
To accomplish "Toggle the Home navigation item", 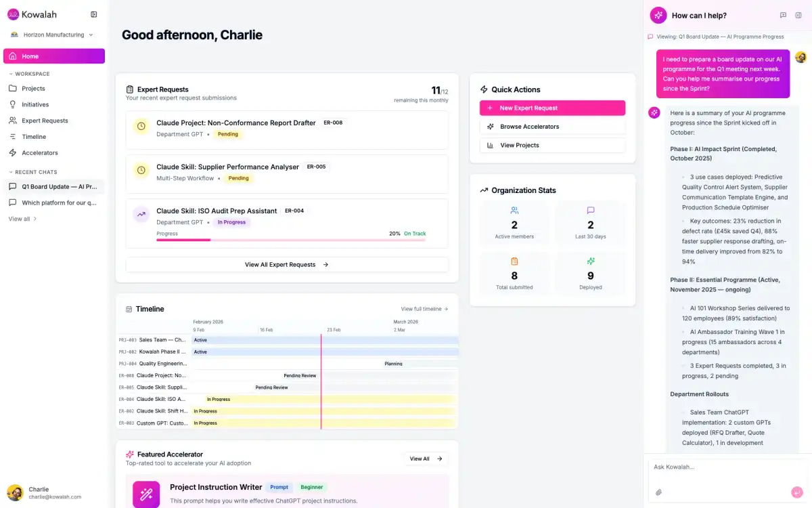I will coord(53,56).
